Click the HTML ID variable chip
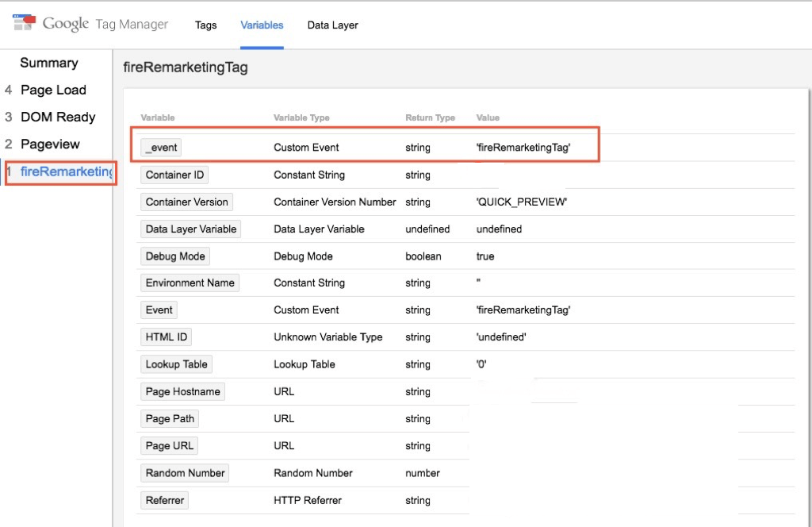The width and height of the screenshot is (812, 527). tap(166, 337)
